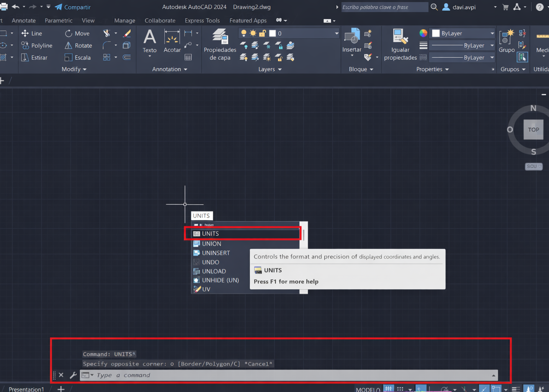Toggle grid display in status bar

click(388, 388)
